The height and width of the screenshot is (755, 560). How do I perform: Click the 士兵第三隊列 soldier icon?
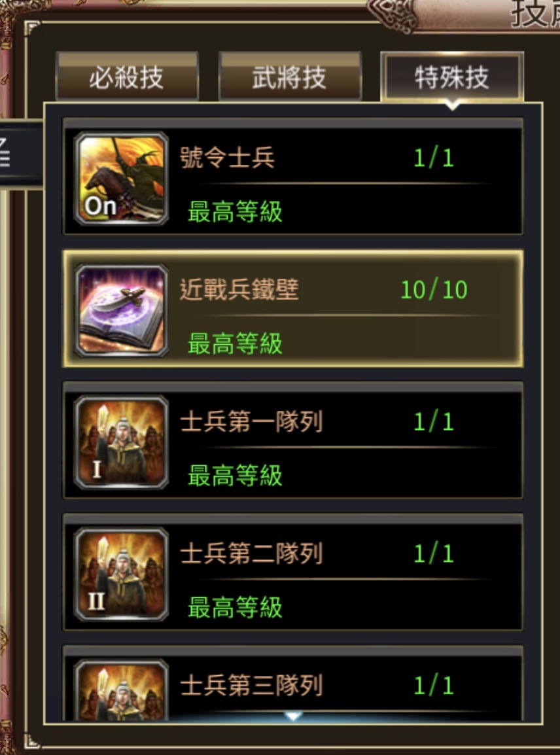121,690
